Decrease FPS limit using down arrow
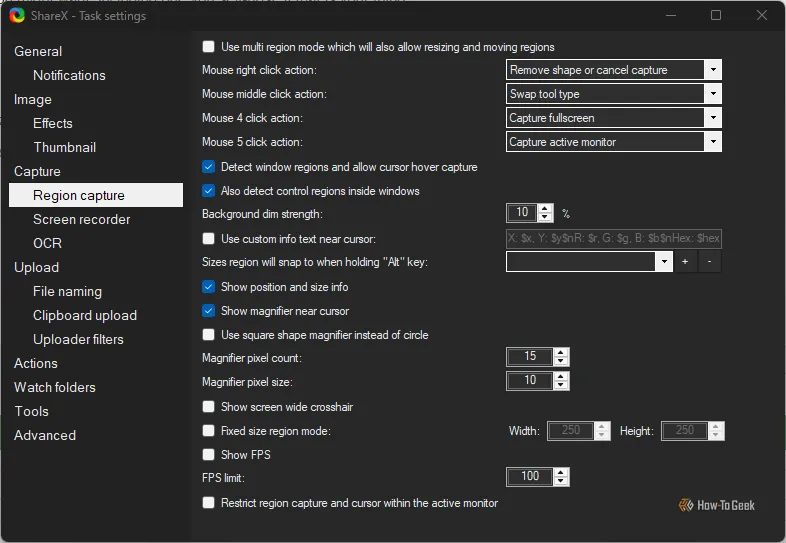Image resolution: width=786 pixels, height=543 pixels. point(561,481)
